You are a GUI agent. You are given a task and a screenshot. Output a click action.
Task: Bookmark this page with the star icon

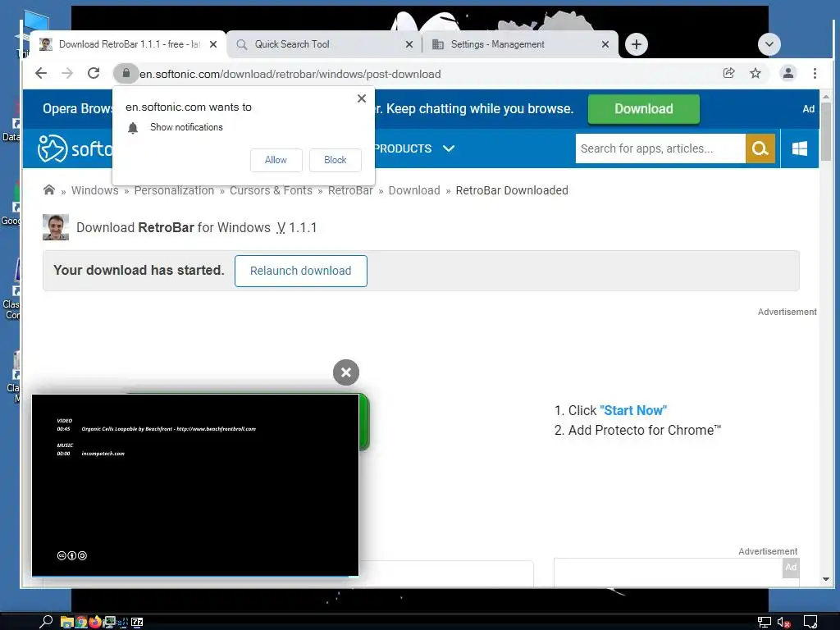[756, 73]
